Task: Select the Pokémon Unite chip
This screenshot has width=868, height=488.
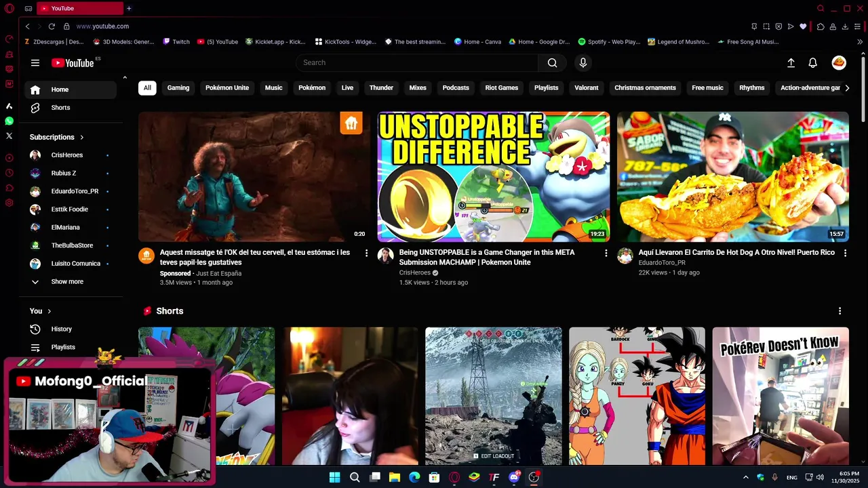Action: (227, 88)
